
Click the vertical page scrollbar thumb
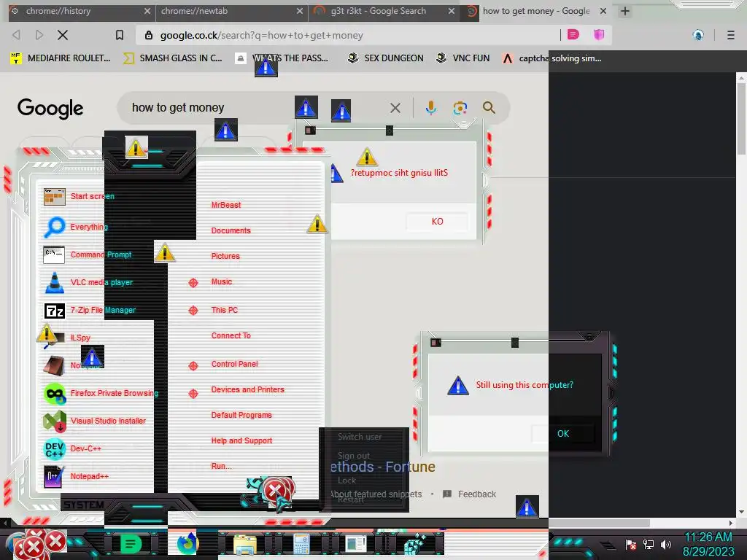coord(741,118)
